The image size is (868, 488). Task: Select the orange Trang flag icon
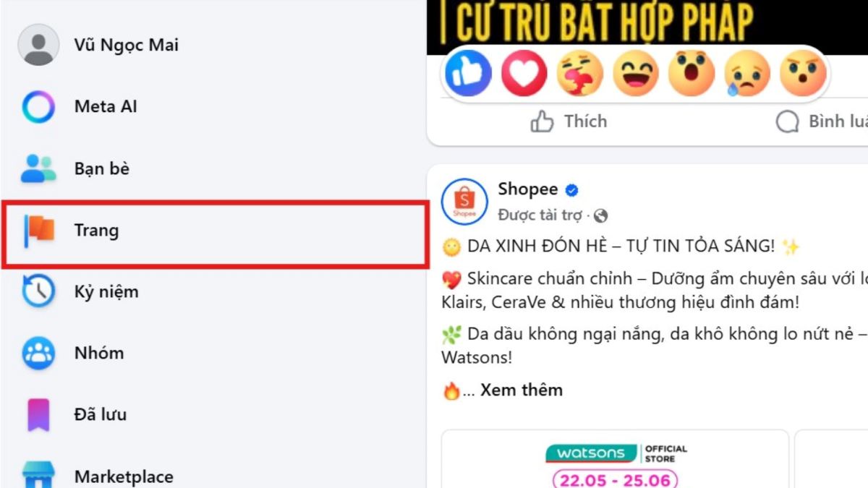point(38,231)
